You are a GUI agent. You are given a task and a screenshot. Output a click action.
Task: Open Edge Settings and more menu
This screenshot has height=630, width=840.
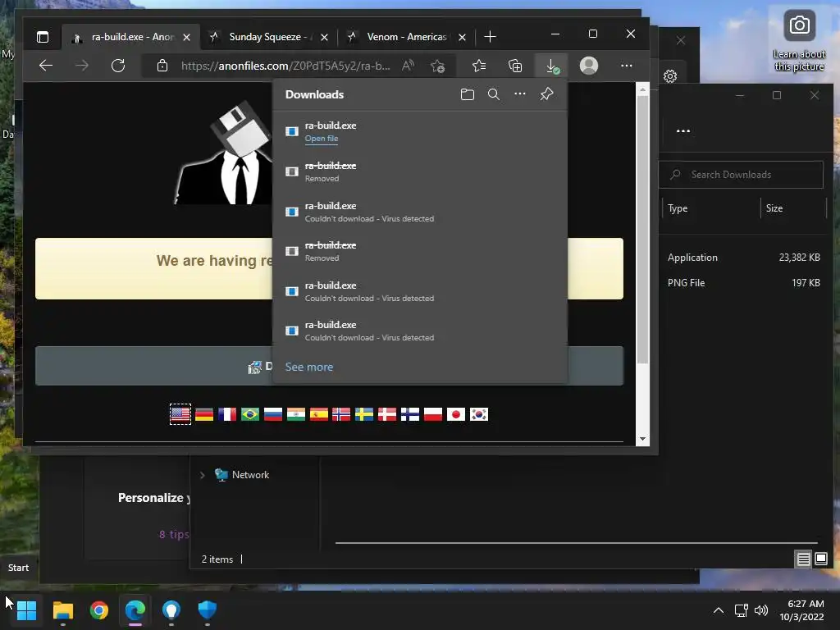pyautogui.click(x=626, y=66)
